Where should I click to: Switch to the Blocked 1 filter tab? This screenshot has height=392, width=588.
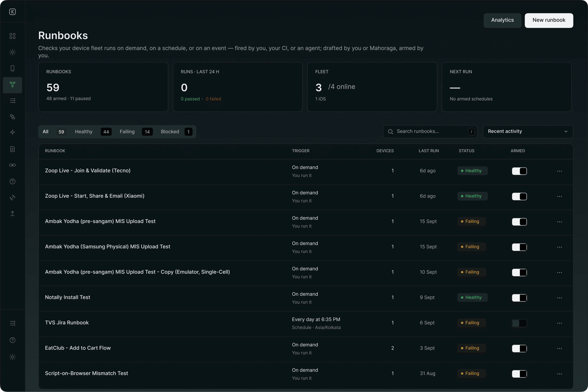pyautogui.click(x=176, y=132)
